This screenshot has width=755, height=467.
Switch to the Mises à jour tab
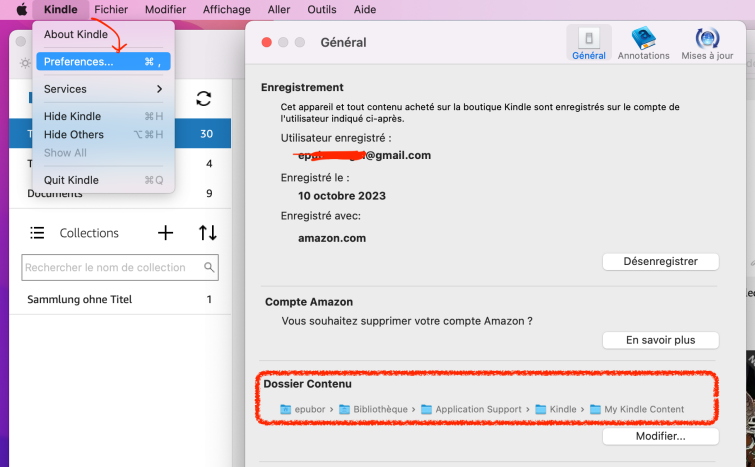pyautogui.click(x=707, y=43)
